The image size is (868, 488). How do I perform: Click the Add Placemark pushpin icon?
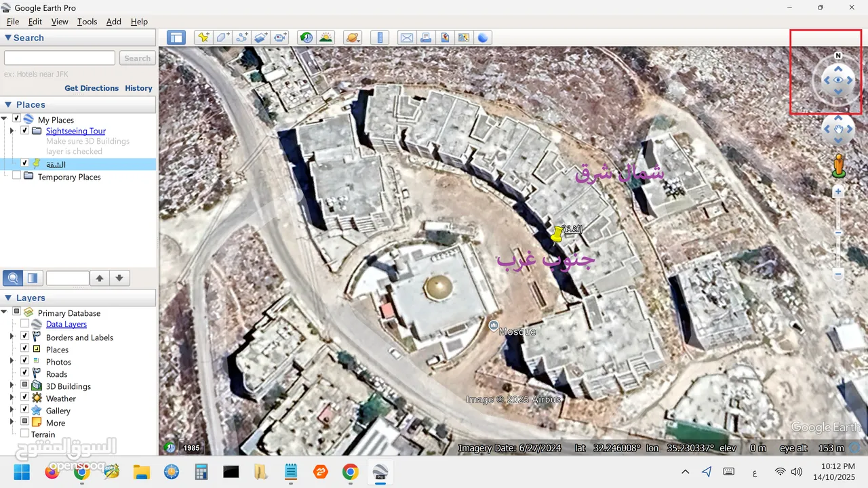click(203, 38)
